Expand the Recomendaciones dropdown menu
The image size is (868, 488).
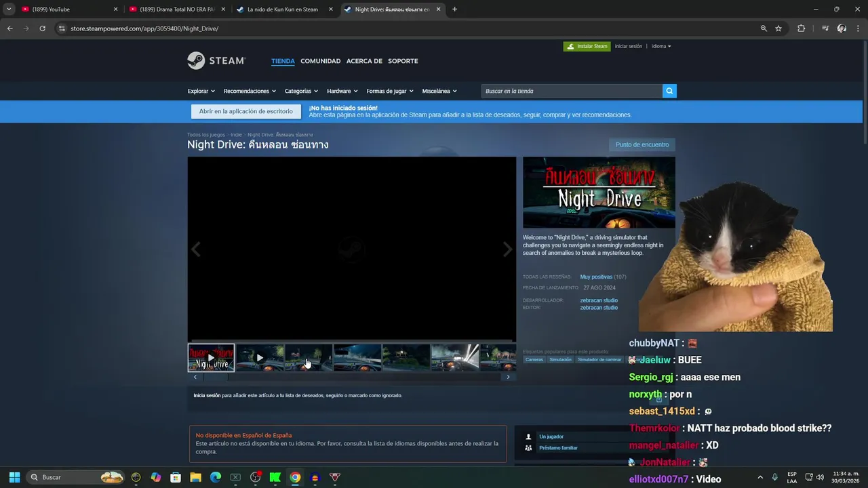pyautogui.click(x=250, y=91)
